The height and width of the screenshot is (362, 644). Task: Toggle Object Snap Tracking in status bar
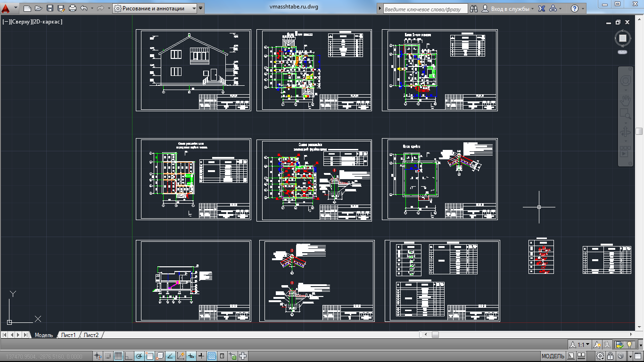click(x=170, y=356)
